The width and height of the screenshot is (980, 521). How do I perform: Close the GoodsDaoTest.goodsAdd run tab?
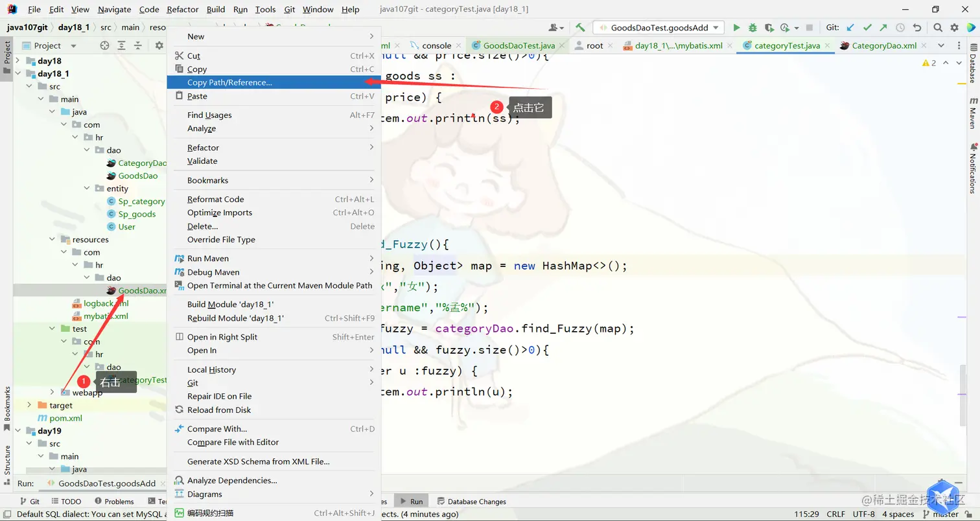(x=162, y=483)
